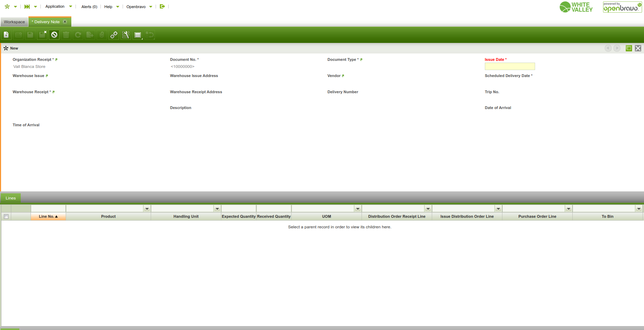Open the Product filter dropdown
Screen dimensions: 644x330
point(147,209)
